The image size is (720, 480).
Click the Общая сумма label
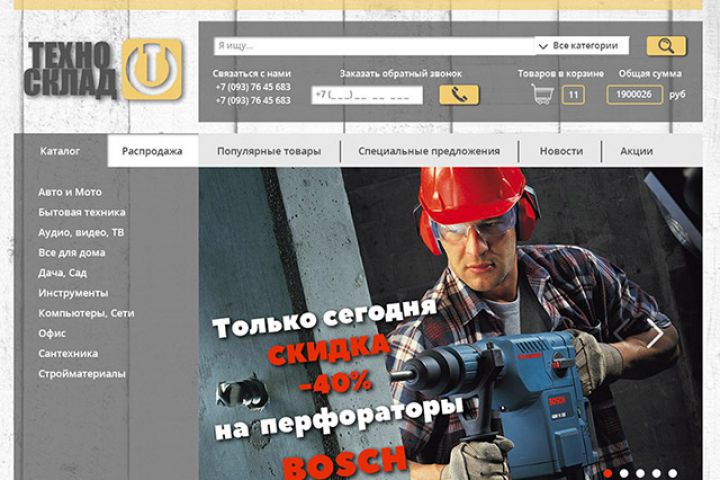point(650,73)
